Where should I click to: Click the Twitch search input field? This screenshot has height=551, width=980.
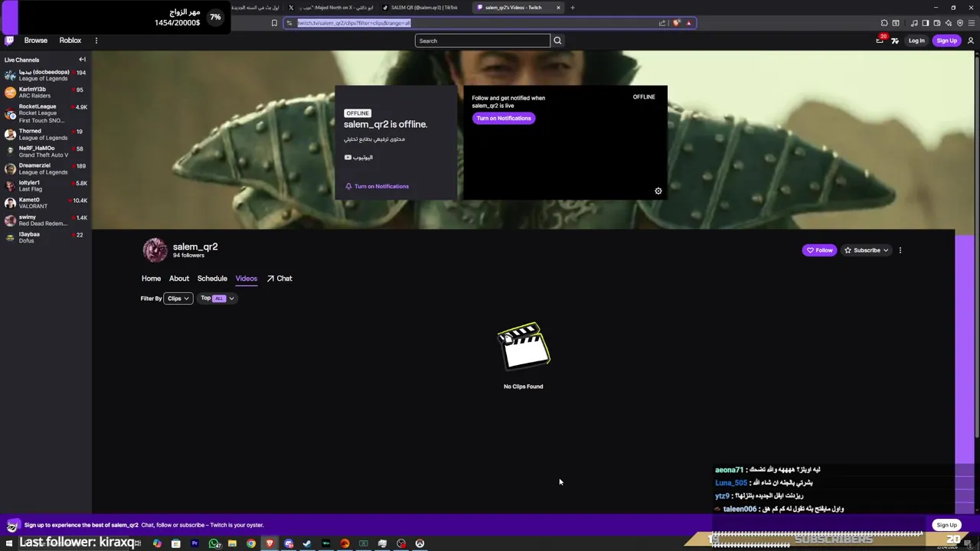(482, 41)
